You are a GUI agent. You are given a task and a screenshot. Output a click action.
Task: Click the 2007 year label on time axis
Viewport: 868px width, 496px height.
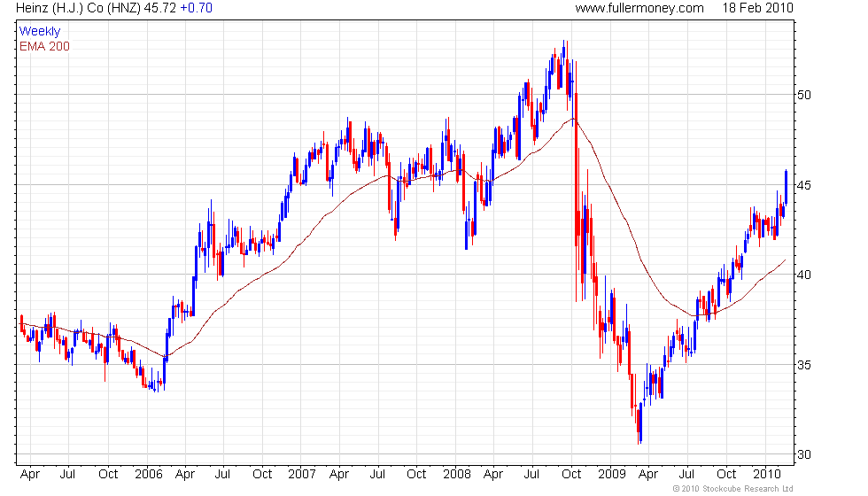(x=302, y=475)
